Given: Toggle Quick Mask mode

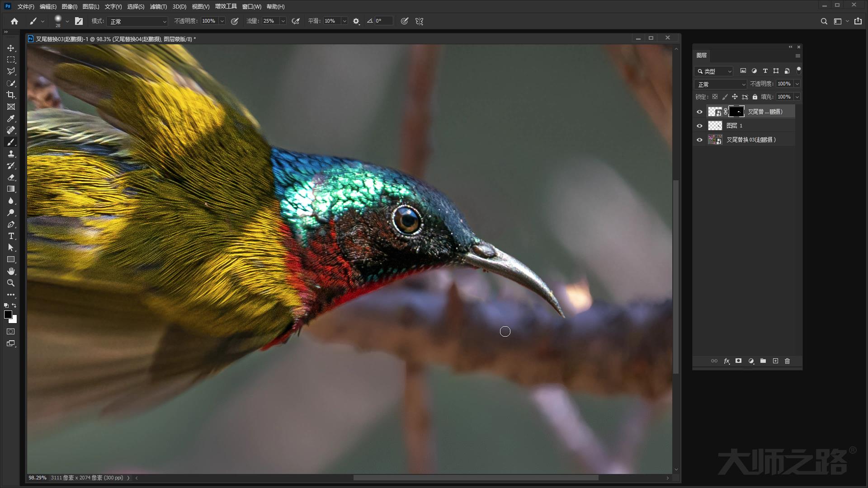Looking at the screenshot, I should pyautogui.click(x=11, y=332).
